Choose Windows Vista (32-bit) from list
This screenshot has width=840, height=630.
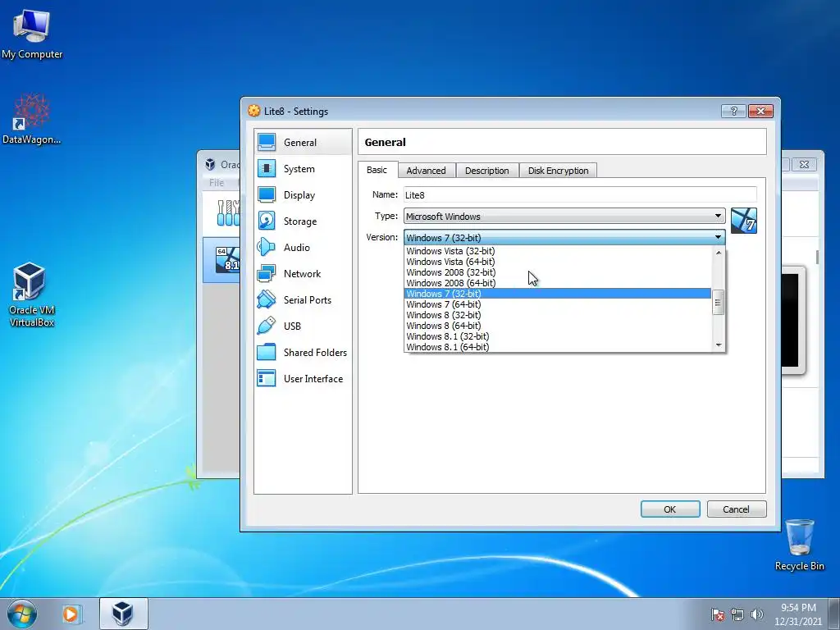pos(557,251)
